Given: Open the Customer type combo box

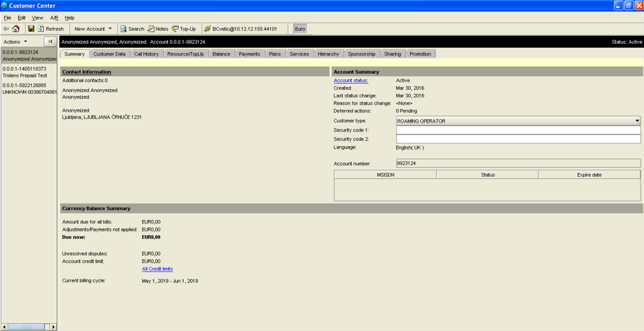Looking at the screenshot, I should pyautogui.click(x=636, y=121).
